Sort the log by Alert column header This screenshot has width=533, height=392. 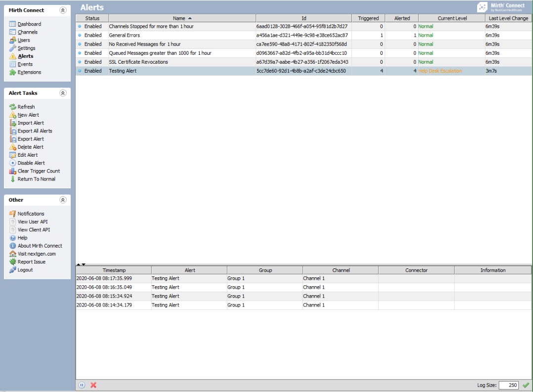coord(190,270)
